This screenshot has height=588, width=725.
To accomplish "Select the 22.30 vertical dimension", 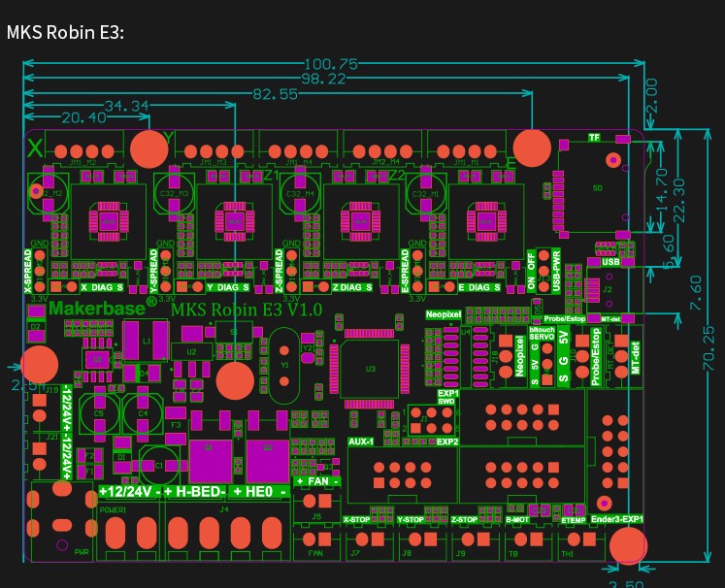I will (679, 201).
